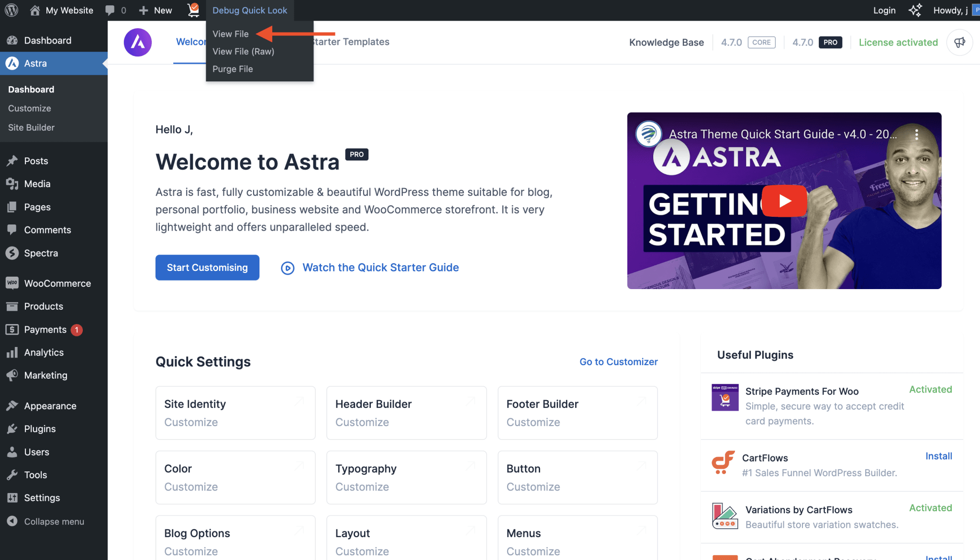Image resolution: width=980 pixels, height=560 pixels.
Task: Click the WordPress logo in admin bar
Action: (11, 10)
